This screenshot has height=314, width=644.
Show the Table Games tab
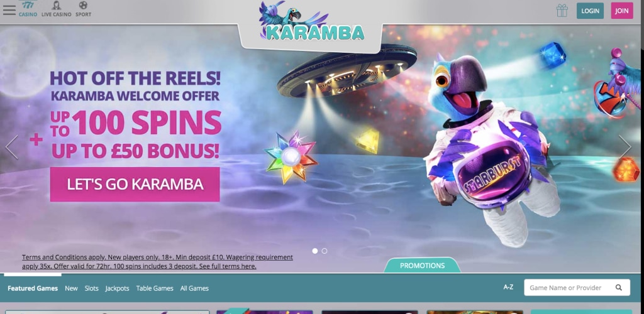coord(155,288)
